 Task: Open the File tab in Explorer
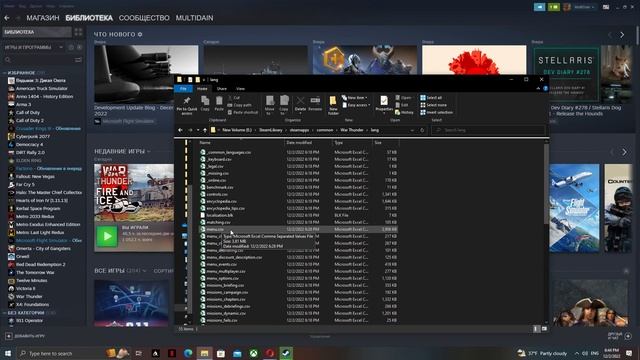(183, 89)
